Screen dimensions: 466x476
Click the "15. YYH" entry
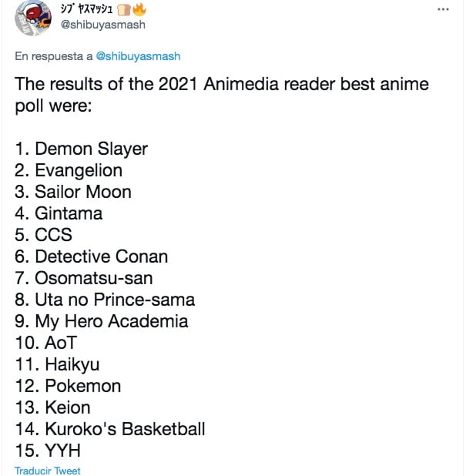48,451
